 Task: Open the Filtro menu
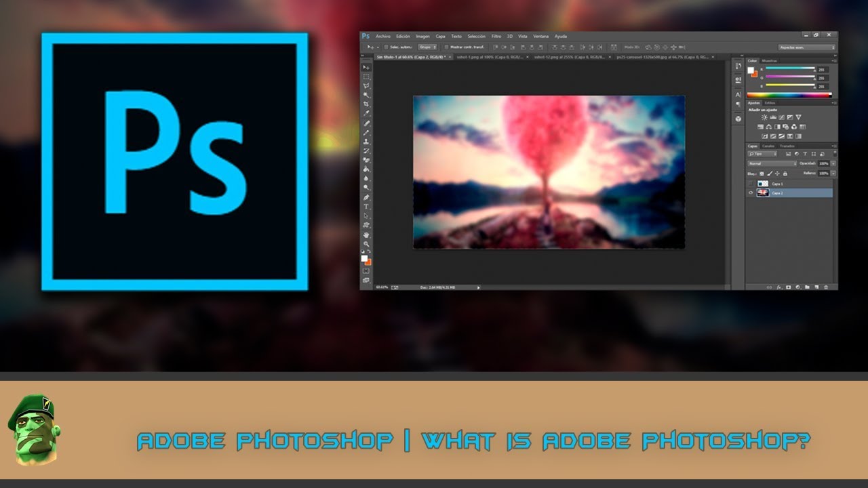pos(496,36)
